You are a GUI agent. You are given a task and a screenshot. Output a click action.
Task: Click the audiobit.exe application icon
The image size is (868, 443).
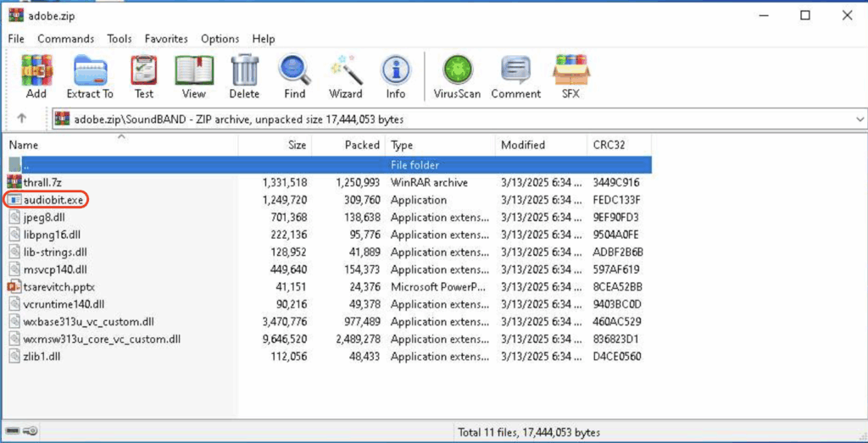(x=14, y=200)
